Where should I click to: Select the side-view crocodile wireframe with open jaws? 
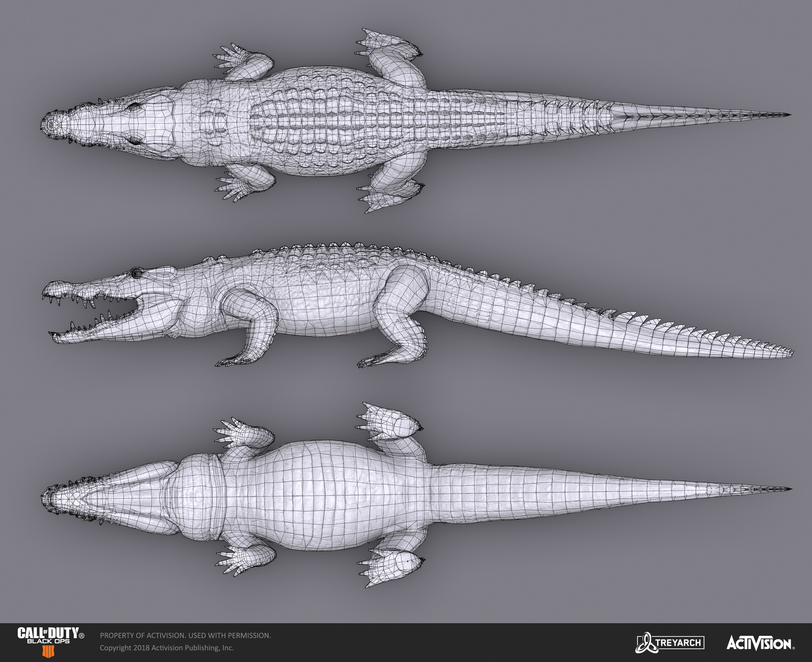click(418, 305)
